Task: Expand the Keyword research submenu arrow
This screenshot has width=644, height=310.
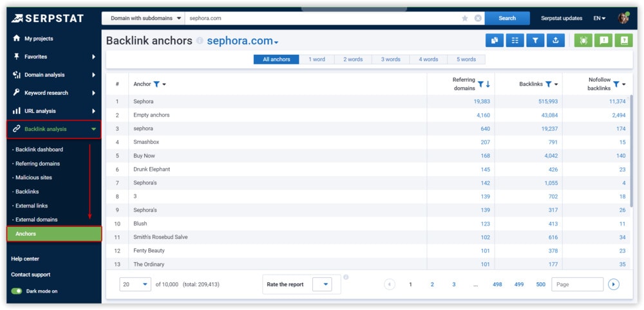Action: 93,93
